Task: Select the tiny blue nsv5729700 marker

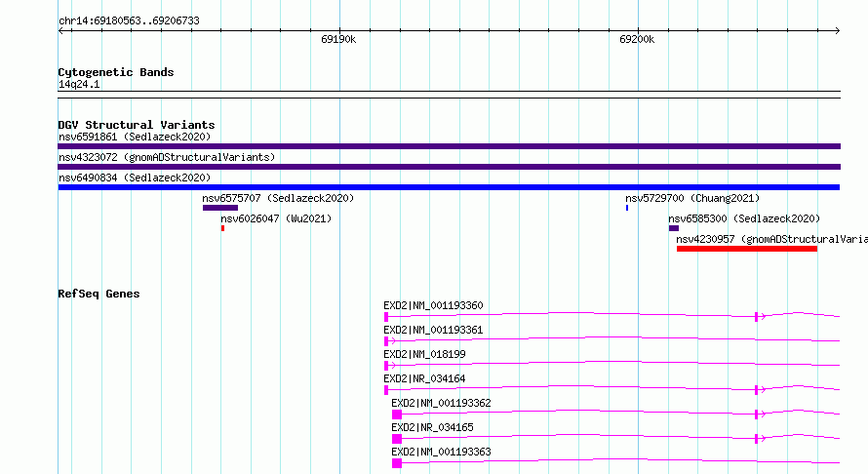Action: 627,208
